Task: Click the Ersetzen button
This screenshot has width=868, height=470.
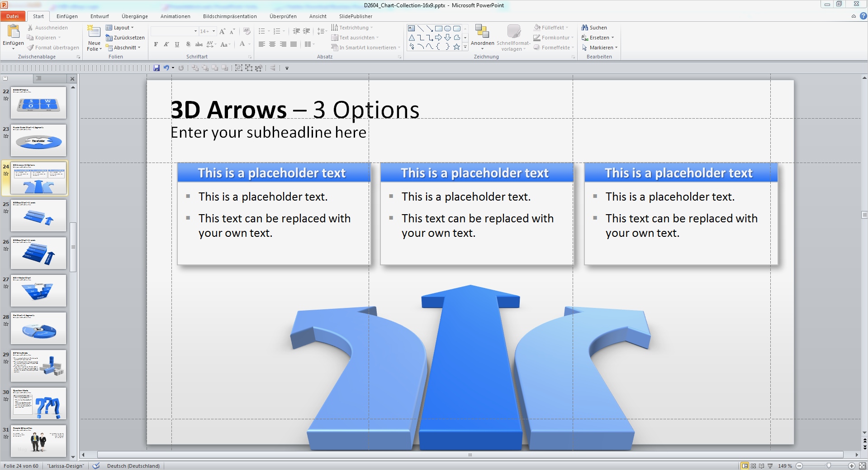Action: (x=598, y=38)
